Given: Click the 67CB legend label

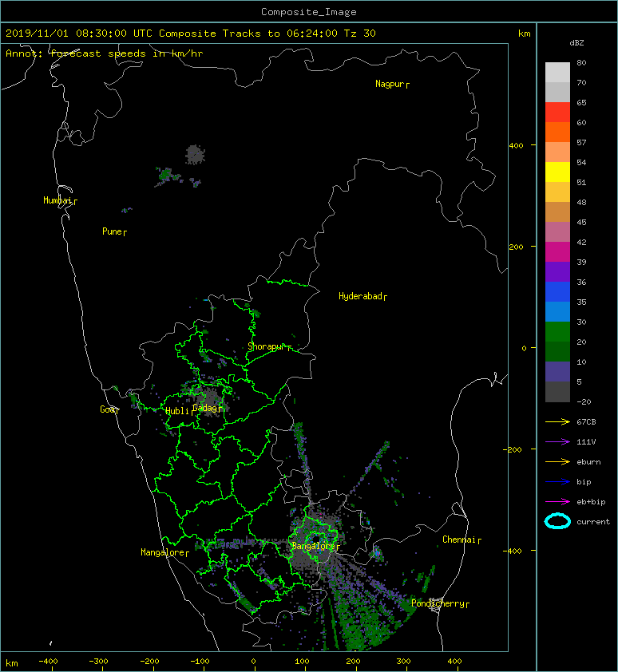Looking at the screenshot, I should [586, 421].
